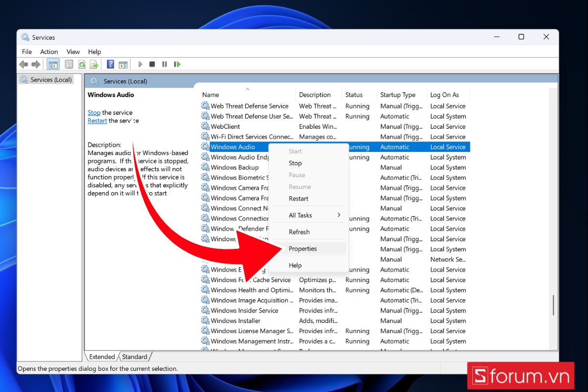Switch to the Standard tab
Image resolution: width=588 pixels, height=392 pixels.
tap(134, 357)
